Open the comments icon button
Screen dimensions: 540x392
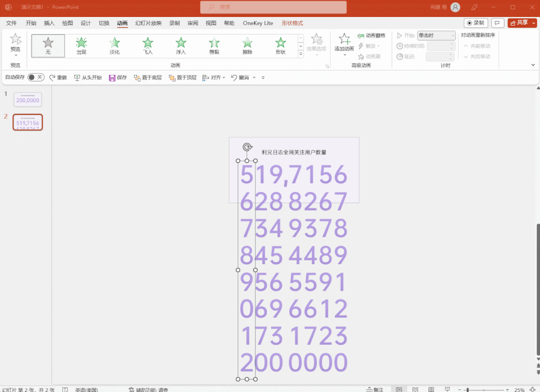pyautogui.click(x=497, y=23)
